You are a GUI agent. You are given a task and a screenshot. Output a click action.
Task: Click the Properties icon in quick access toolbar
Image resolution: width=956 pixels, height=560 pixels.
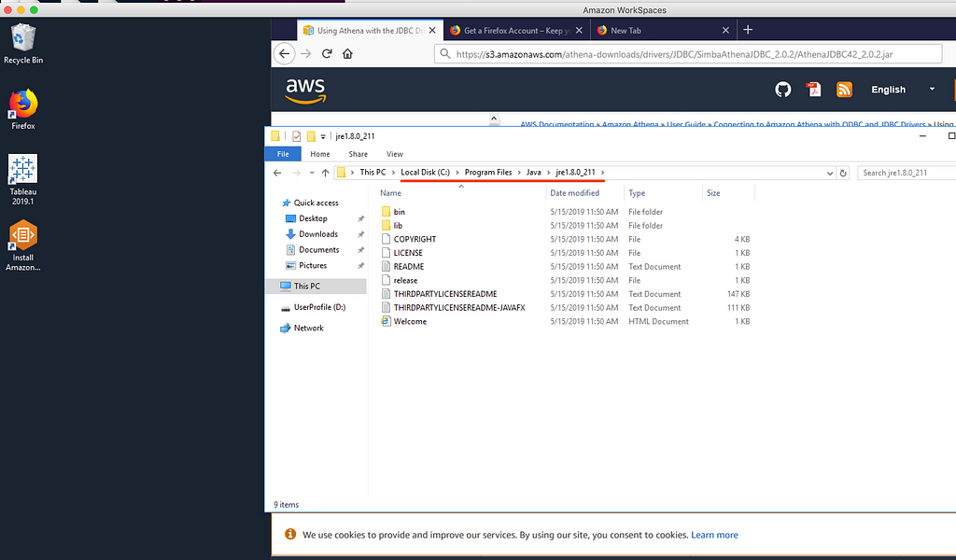pyautogui.click(x=296, y=136)
